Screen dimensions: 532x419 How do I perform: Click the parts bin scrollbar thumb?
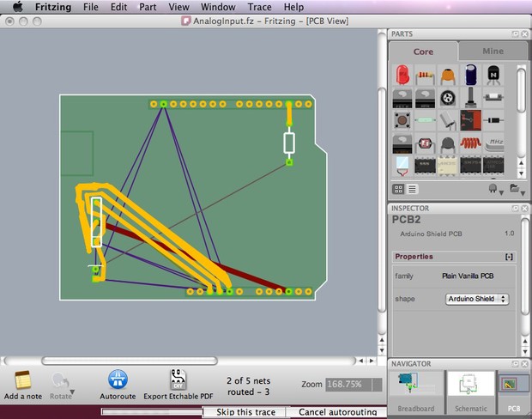521,88
